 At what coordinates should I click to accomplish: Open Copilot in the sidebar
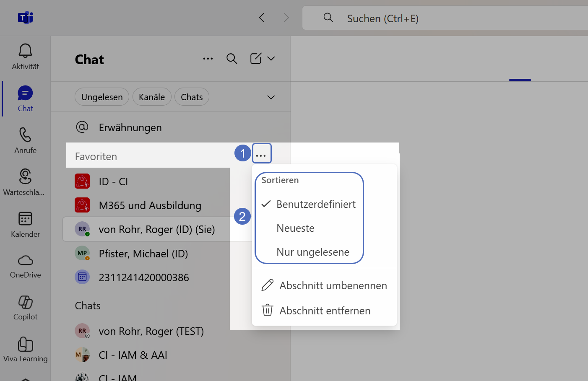pos(25,302)
